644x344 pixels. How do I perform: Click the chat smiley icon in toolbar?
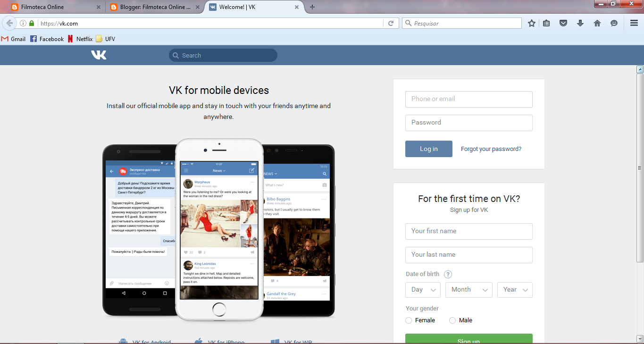614,23
